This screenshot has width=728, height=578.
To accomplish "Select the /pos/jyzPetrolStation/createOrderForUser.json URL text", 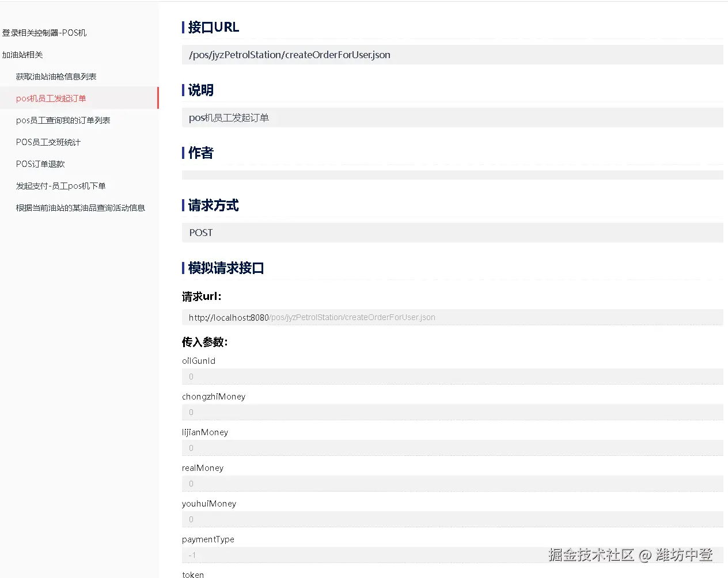I will 289,55.
